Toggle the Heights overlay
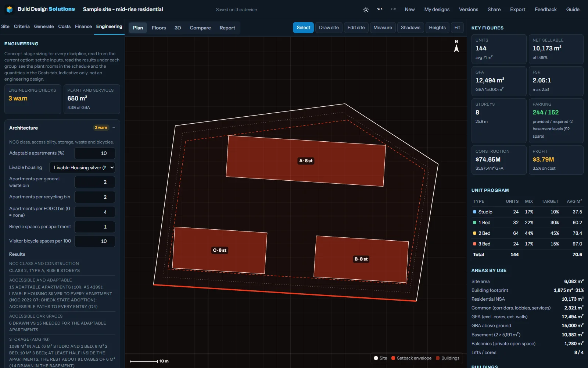This screenshot has width=588, height=368. [x=437, y=28]
